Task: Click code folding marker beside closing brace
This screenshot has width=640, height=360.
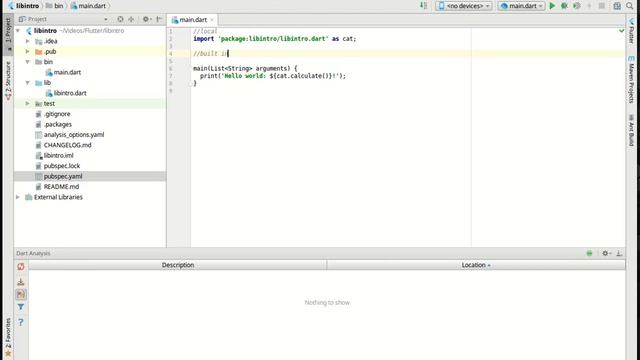Action: pos(190,84)
